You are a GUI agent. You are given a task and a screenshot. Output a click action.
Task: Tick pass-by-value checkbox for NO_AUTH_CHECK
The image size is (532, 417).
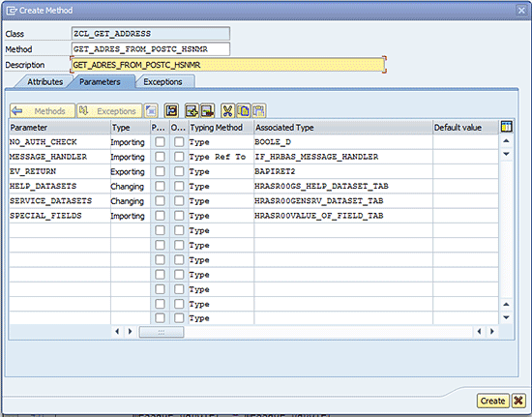[x=160, y=142]
